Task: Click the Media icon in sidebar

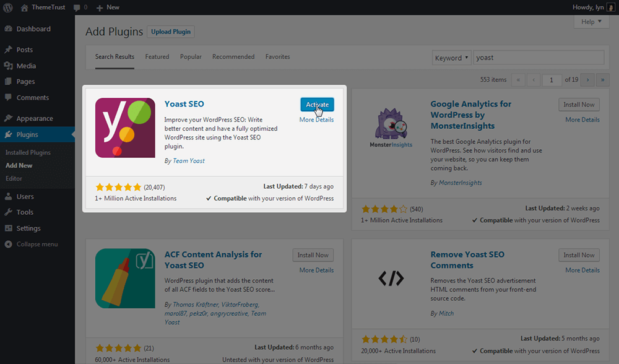Action: [8, 66]
